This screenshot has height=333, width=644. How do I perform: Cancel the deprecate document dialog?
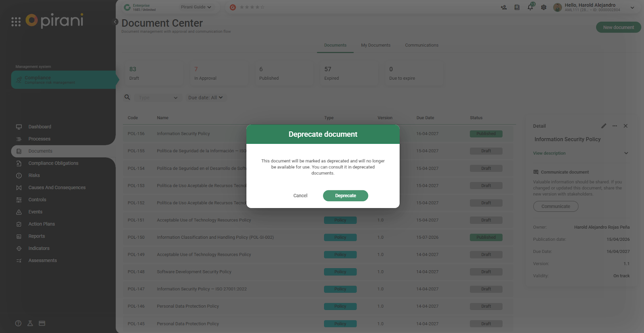click(x=300, y=196)
